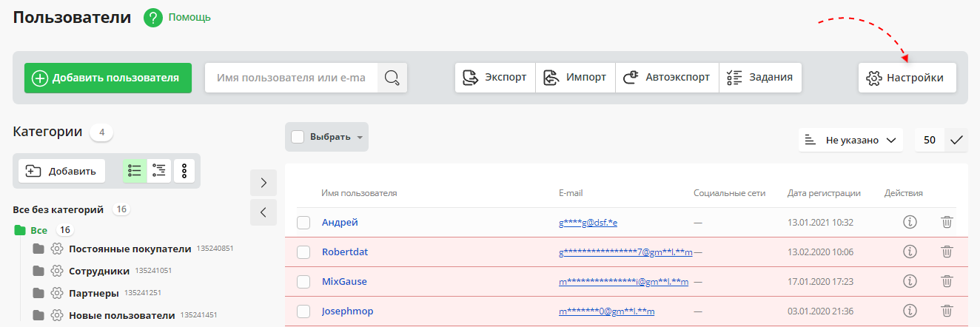Check the box beside MixGause

(x=303, y=282)
